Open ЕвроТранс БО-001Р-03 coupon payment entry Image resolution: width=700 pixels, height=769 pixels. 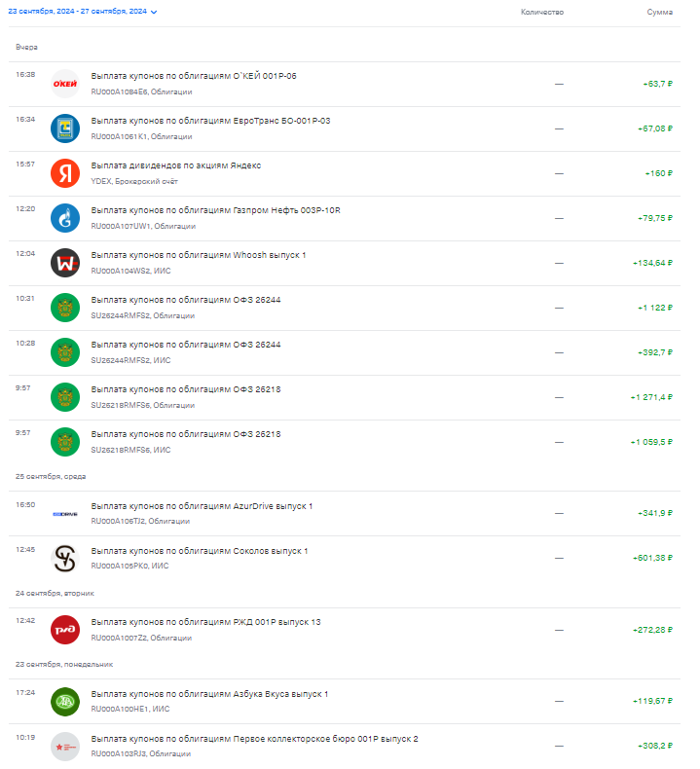(x=345, y=128)
